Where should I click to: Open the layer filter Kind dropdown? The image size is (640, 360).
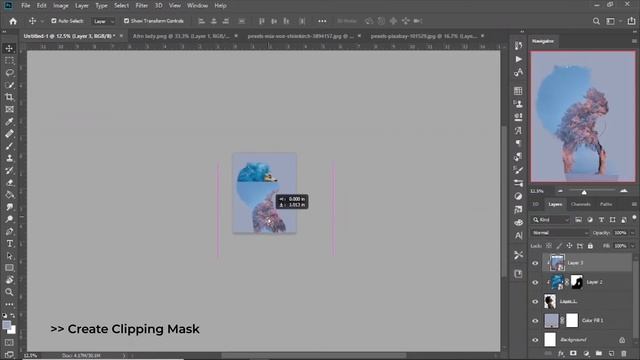coord(550,220)
